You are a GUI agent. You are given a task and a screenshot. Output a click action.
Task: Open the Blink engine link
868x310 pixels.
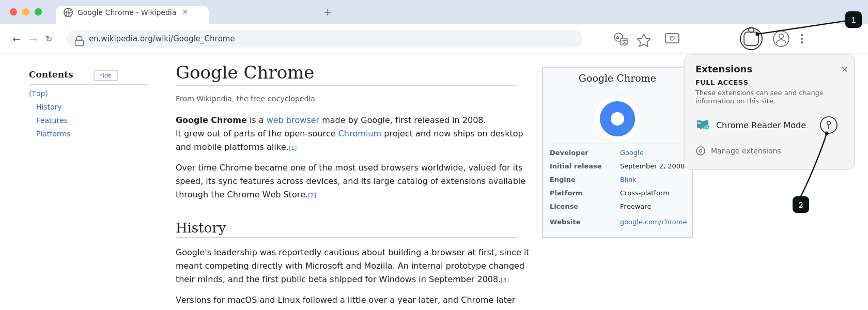pyautogui.click(x=628, y=179)
